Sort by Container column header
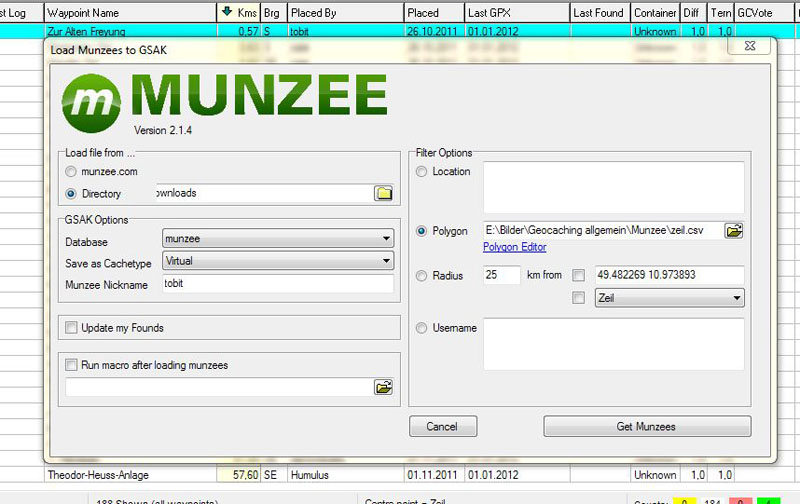This screenshot has width=800, height=504. [x=656, y=13]
